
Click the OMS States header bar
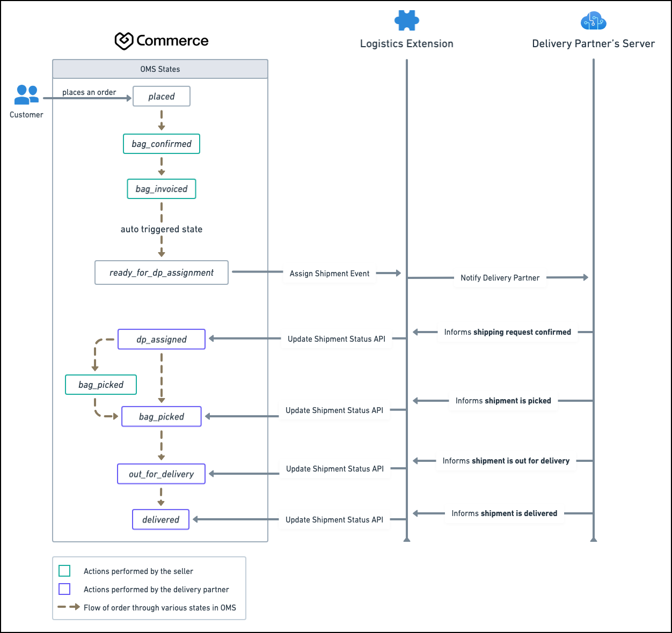tap(160, 69)
